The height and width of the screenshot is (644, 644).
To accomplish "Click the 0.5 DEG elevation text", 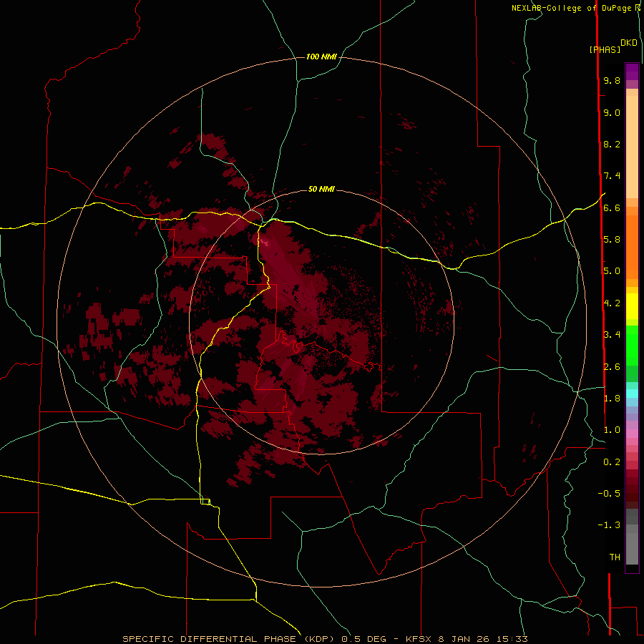I will click(364, 639).
